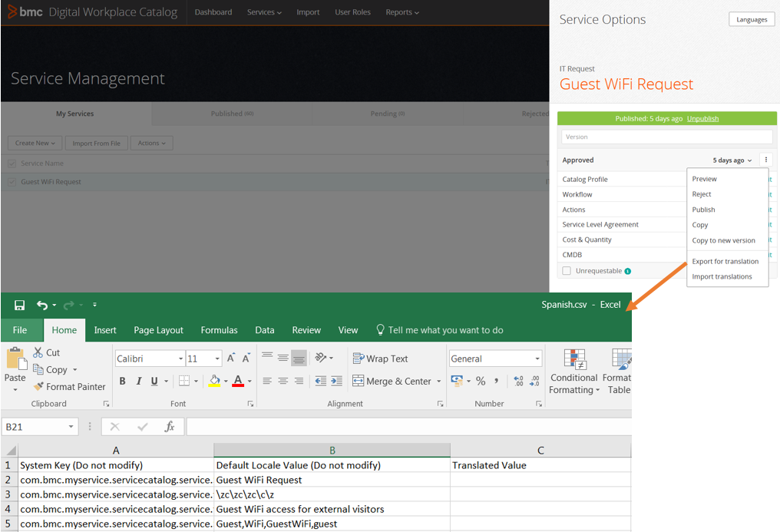Toggle Guest WiFi Request row checkbox
780x532 pixels.
pyautogui.click(x=12, y=182)
